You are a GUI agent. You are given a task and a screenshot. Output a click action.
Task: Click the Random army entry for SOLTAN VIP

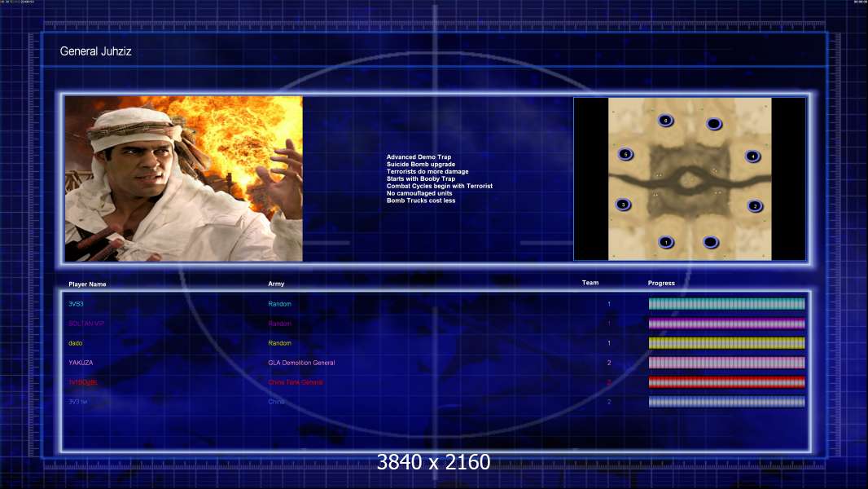pyautogui.click(x=279, y=324)
